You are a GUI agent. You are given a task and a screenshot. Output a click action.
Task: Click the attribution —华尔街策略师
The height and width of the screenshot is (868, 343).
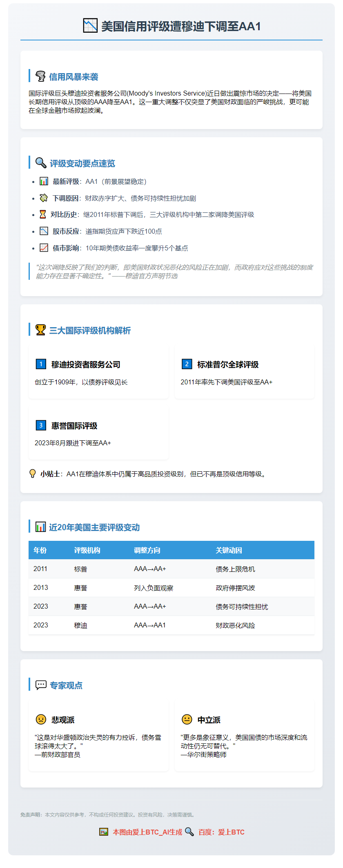point(203,754)
